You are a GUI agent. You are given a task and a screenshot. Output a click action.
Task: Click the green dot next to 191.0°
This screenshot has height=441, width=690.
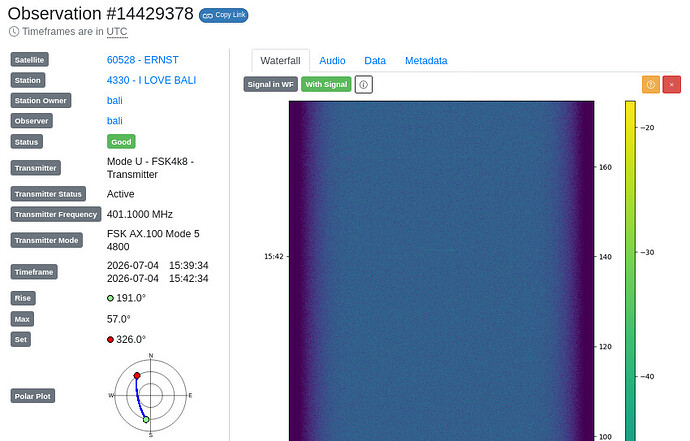[x=110, y=298]
